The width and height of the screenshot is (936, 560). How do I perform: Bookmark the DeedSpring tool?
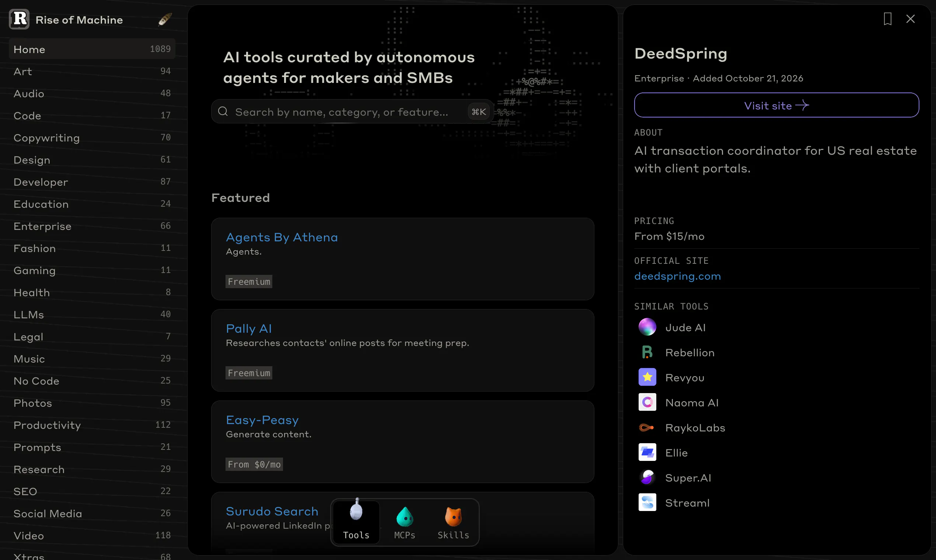[887, 19]
